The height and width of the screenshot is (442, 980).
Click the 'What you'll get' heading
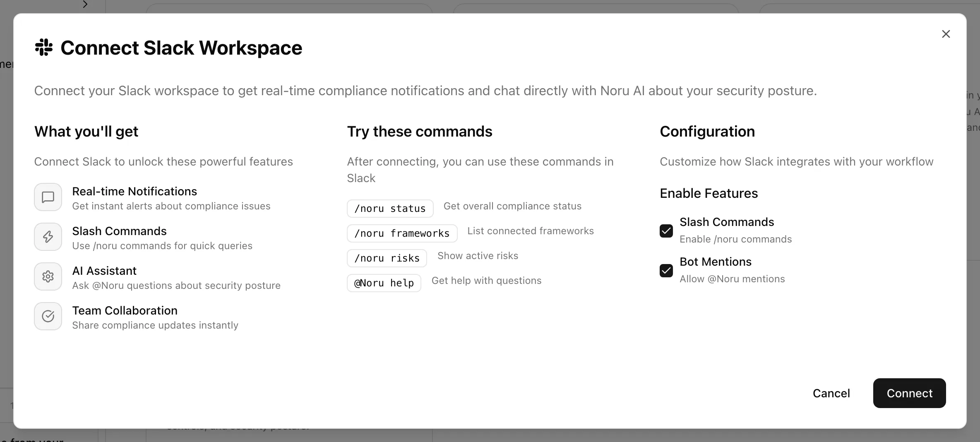[86, 132]
